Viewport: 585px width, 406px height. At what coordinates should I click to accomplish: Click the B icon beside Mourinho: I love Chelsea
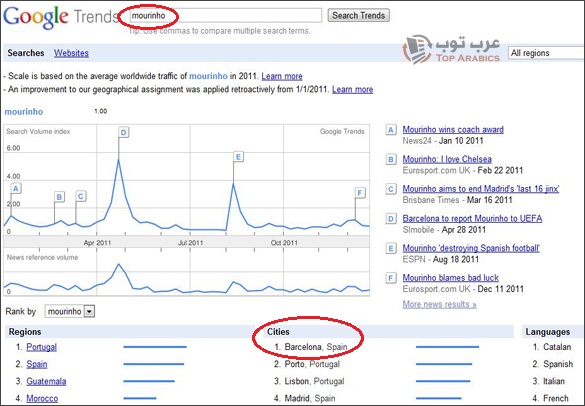tap(391, 160)
